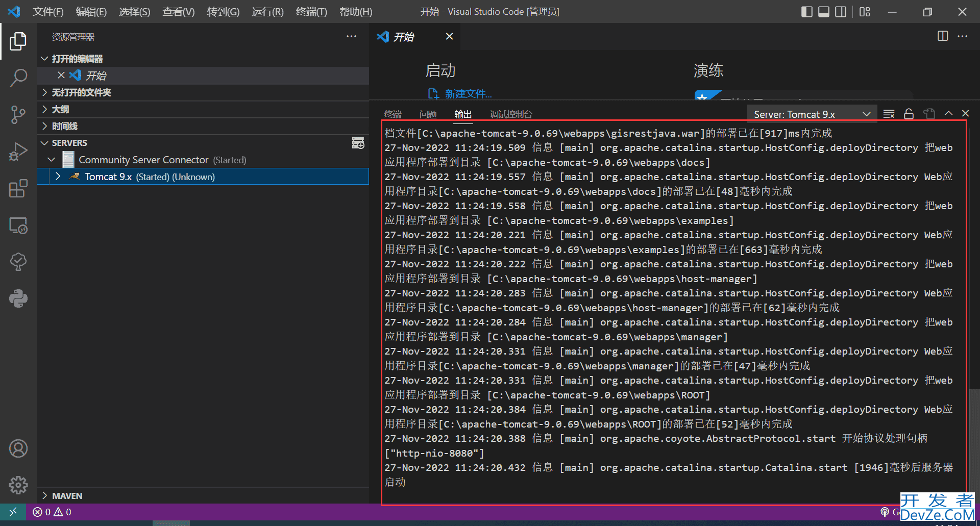Click the output panel vertical scrollbar
The width and height of the screenshot is (980, 526).
tap(974, 446)
